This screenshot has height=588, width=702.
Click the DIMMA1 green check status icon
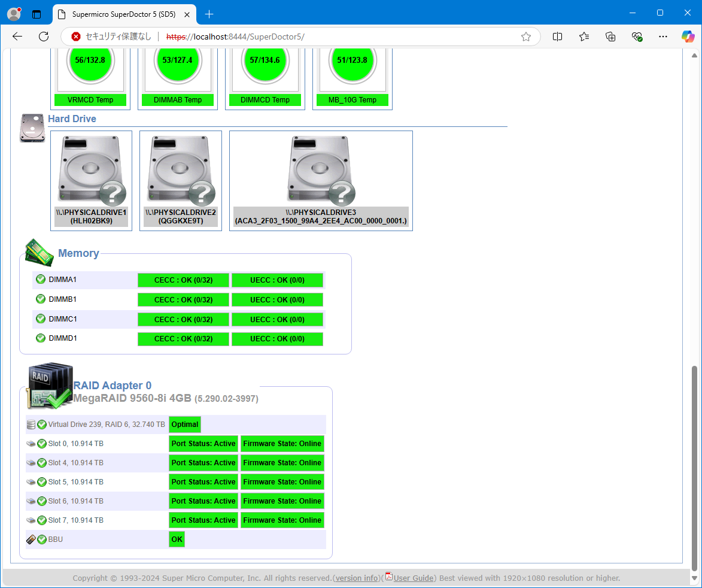(41, 280)
